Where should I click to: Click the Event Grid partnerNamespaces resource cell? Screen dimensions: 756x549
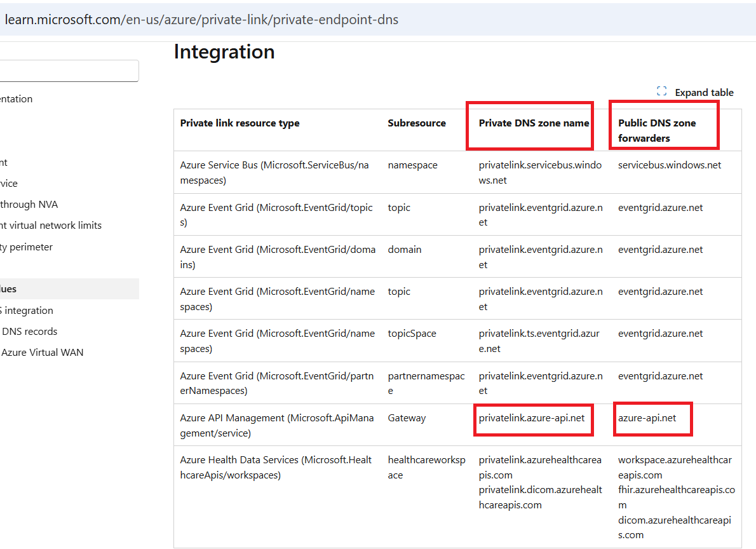pos(276,383)
